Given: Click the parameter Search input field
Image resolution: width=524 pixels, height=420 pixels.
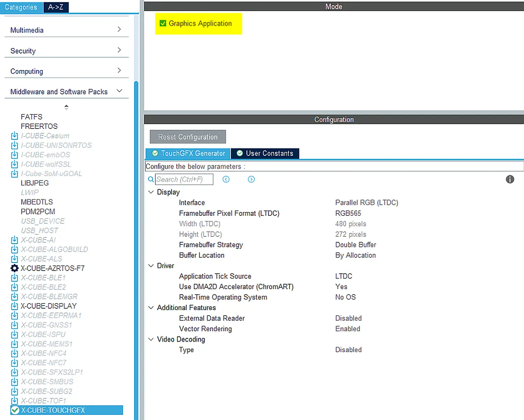Looking at the screenshot, I should pos(184,179).
